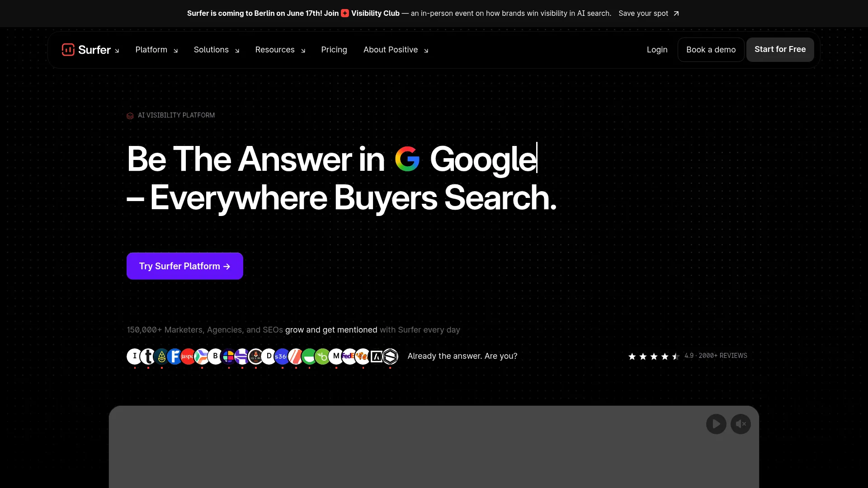Click the colorful grid customer logo
This screenshot has height=488, width=868.
pos(229,357)
